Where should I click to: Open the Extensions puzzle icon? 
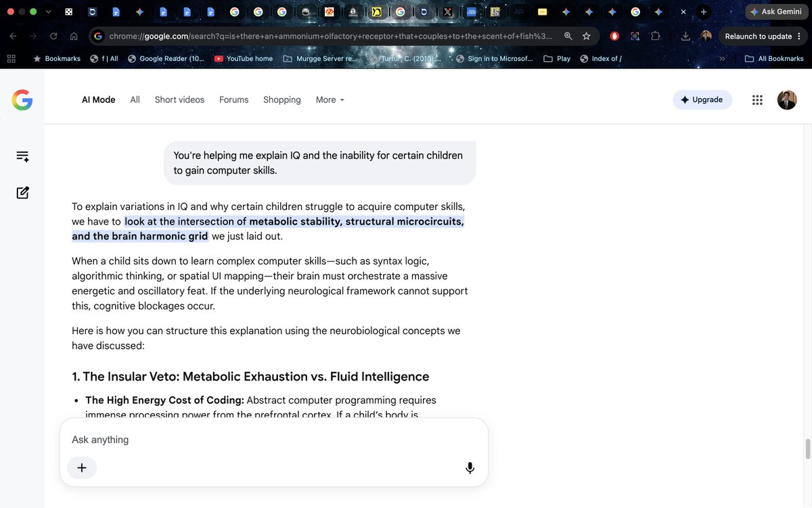pyautogui.click(x=655, y=36)
